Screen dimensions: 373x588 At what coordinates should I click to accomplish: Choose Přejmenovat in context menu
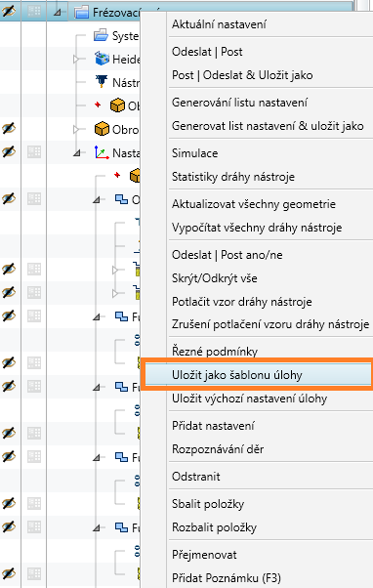[x=204, y=554]
